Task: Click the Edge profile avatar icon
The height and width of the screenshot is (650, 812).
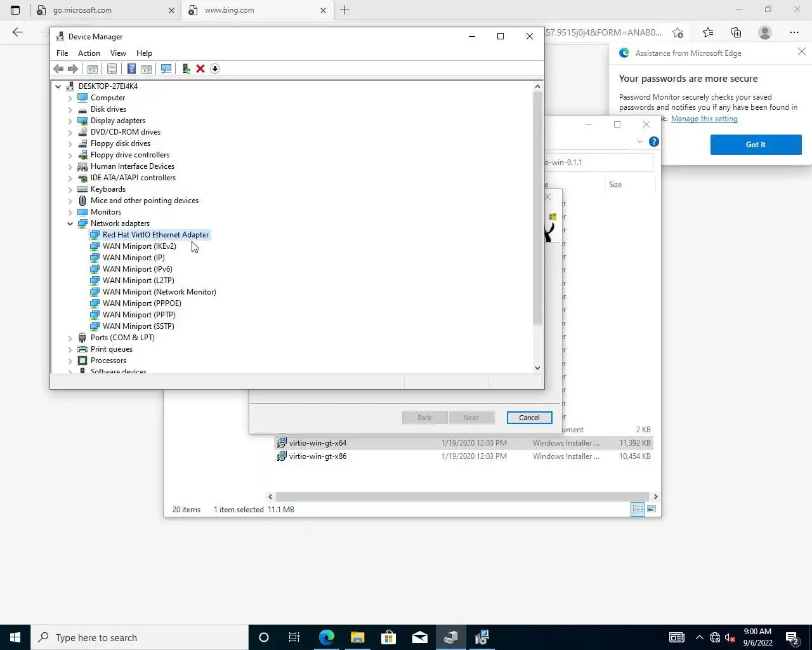Action: click(x=765, y=32)
